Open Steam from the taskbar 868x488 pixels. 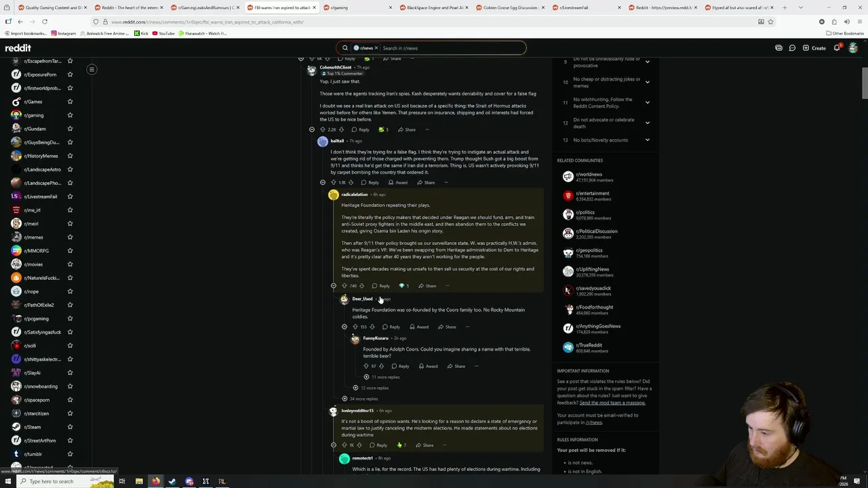[x=172, y=481]
